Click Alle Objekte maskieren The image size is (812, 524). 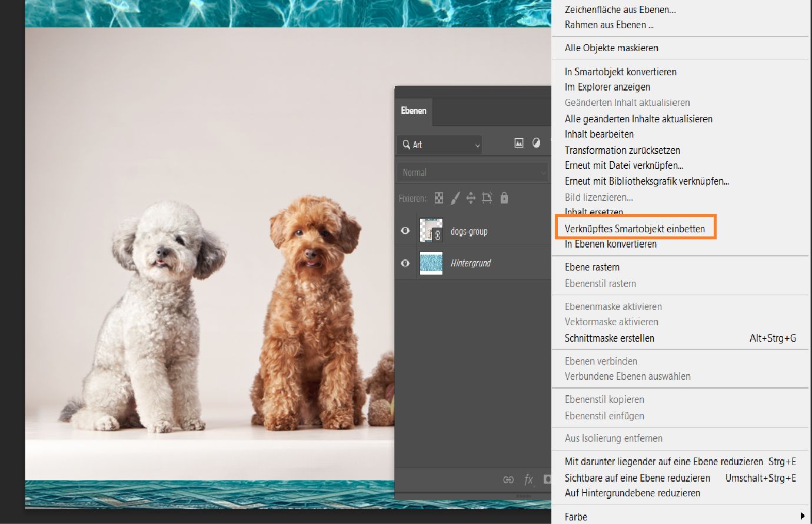[x=611, y=48]
